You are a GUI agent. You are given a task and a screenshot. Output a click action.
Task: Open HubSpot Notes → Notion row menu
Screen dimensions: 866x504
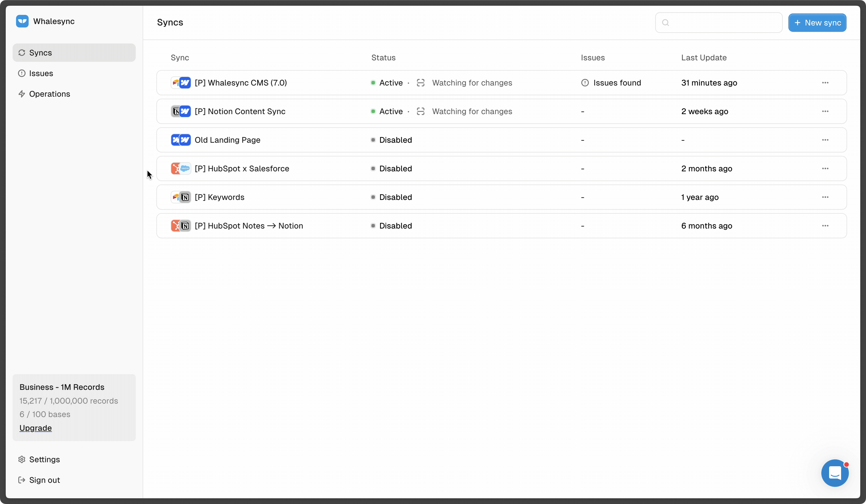point(825,226)
